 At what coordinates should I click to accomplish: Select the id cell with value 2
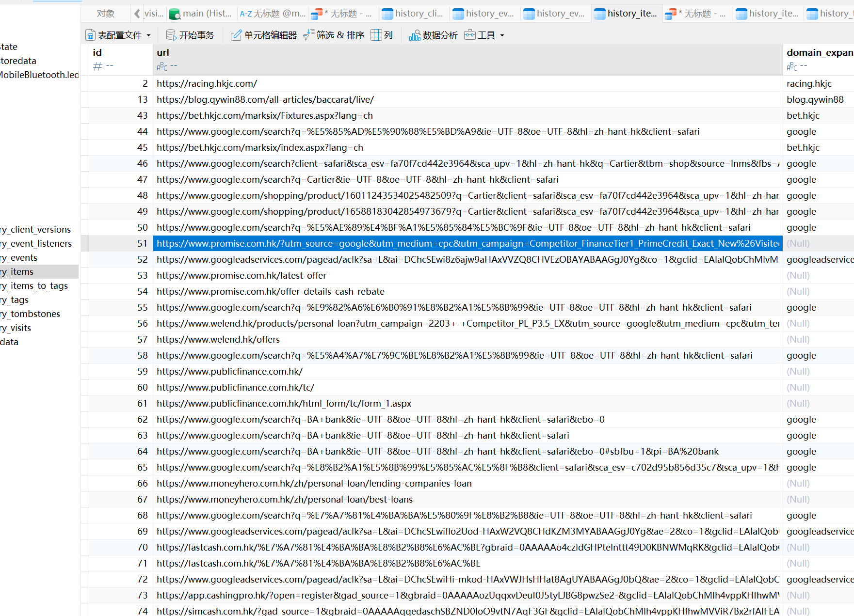(x=121, y=83)
